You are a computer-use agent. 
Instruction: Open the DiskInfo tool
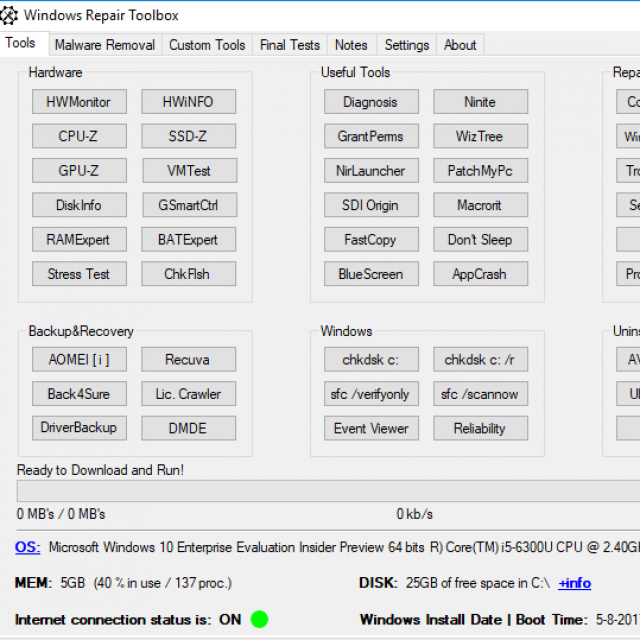pos(79,205)
